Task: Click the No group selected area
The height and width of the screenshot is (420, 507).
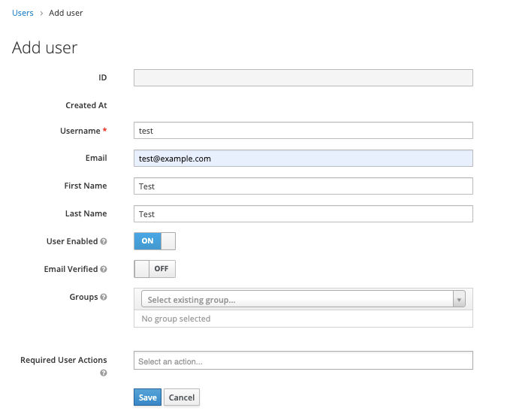Action: (x=303, y=319)
